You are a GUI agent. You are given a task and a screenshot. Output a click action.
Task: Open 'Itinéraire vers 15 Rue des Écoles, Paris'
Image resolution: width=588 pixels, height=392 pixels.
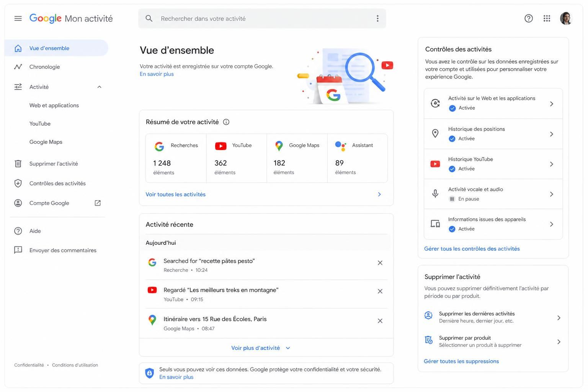tap(215, 319)
